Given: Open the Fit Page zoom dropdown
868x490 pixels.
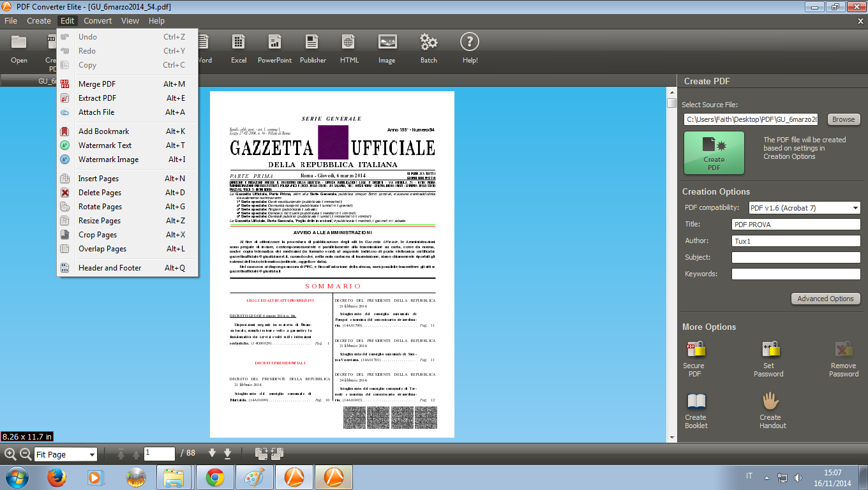Looking at the screenshot, I should click(92, 455).
